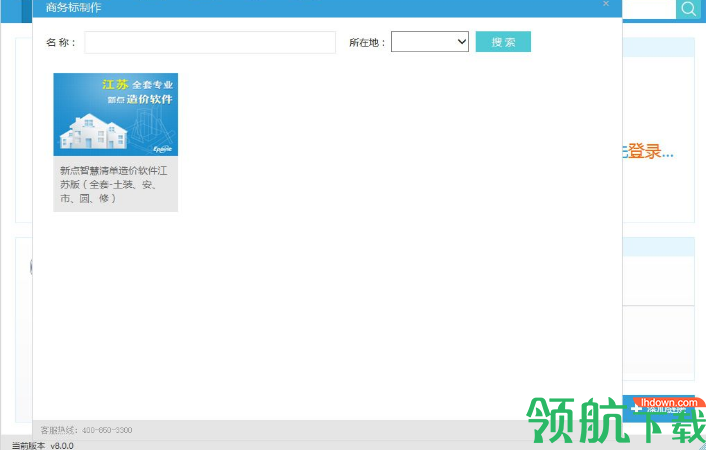This screenshot has height=450, width=706.
Task: Click the 客服热线 400 hotline text
Action: tap(86, 430)
